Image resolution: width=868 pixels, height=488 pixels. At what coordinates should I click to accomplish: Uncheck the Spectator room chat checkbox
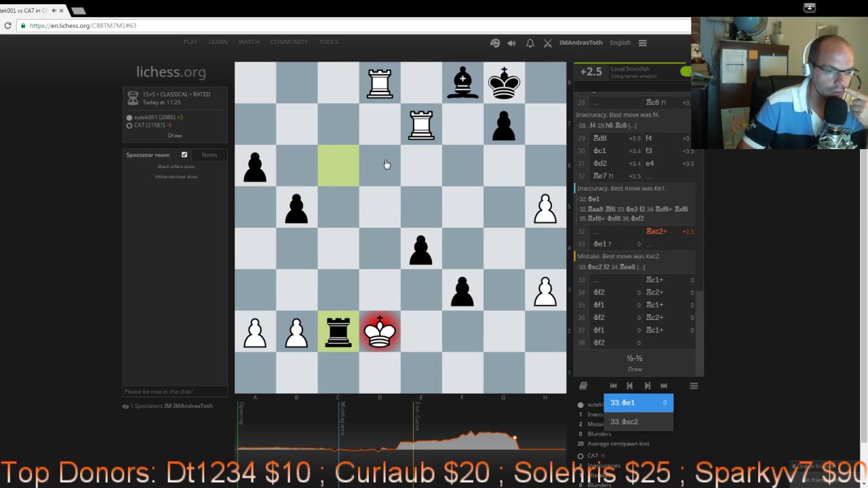click(x=184, y=155)
